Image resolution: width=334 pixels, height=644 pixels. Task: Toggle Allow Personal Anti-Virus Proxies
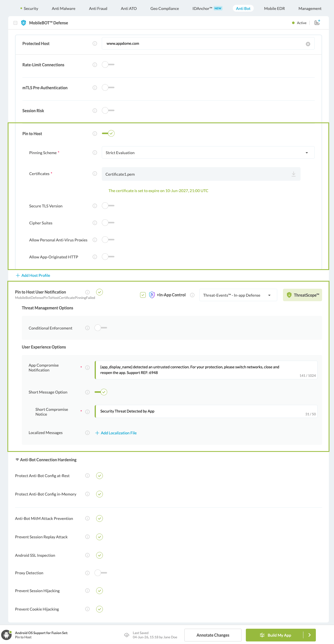click(108, 240)
